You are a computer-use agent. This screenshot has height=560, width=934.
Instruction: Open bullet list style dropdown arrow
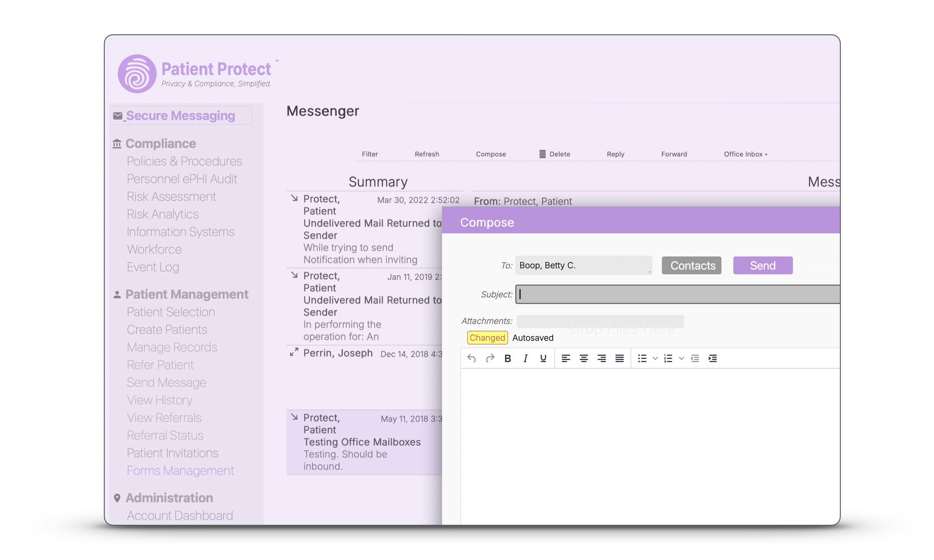(x=655, y=358)
